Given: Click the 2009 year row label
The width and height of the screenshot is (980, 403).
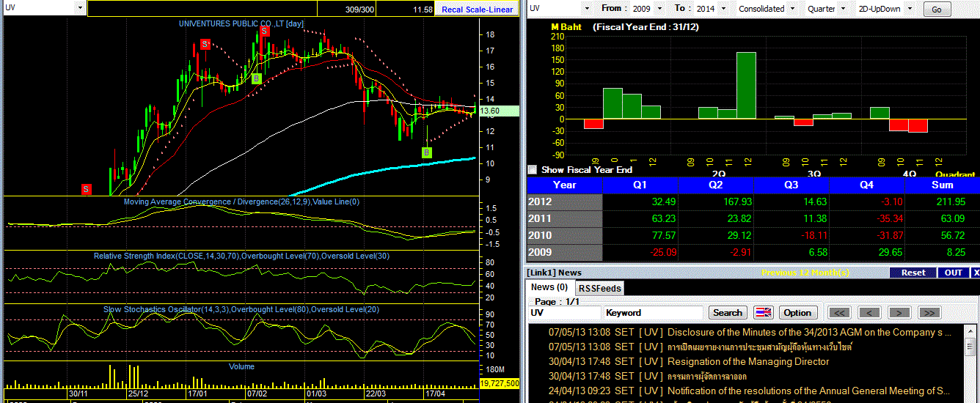Looking at the screenshot, I should [x=565, y=252].
